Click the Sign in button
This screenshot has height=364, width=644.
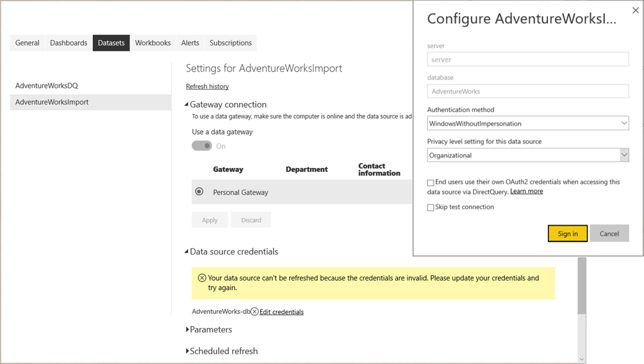pyautogui.click(x=568, y=234)
